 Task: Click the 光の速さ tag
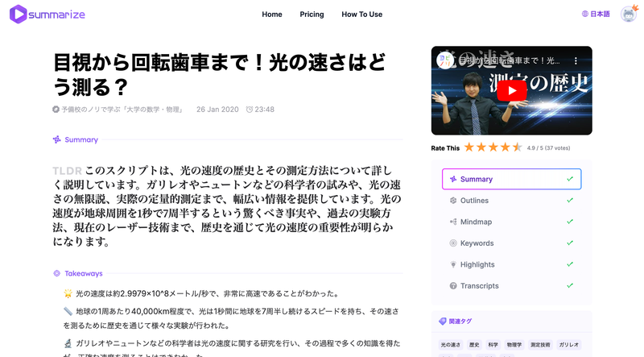(451, 345)
